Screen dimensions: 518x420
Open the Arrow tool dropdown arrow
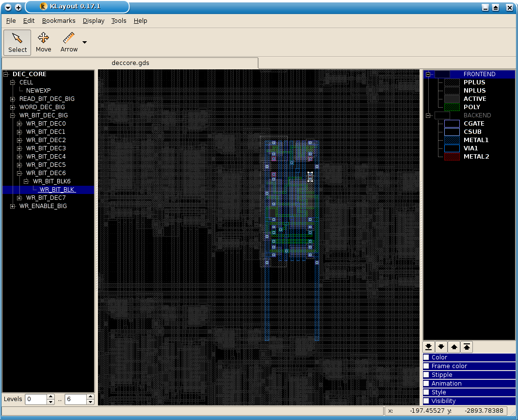tap(84, 43)
